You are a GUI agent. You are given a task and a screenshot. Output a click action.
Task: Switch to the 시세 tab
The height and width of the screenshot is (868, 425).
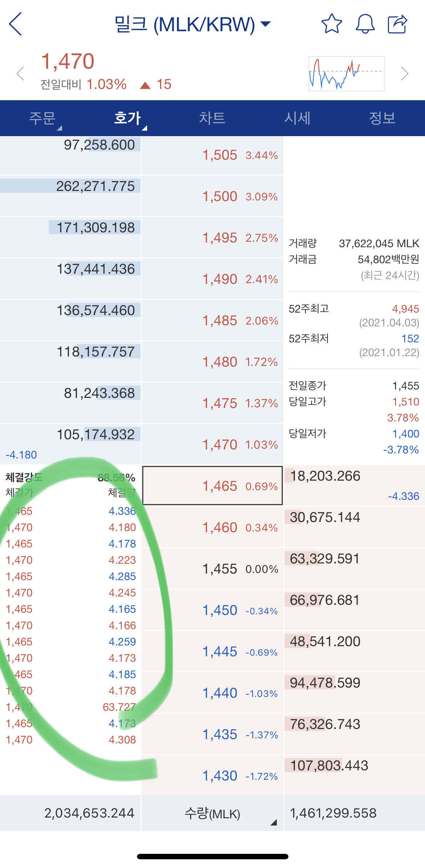pyautogui.click(x=297, y=118)
